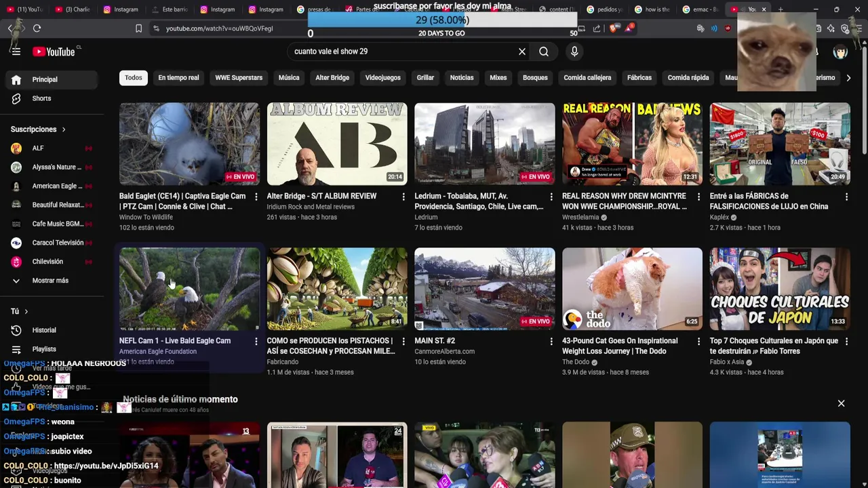Click the YouTube logo
The height and width of the screenshot is (488, 868).
click(x=54, y=52)
